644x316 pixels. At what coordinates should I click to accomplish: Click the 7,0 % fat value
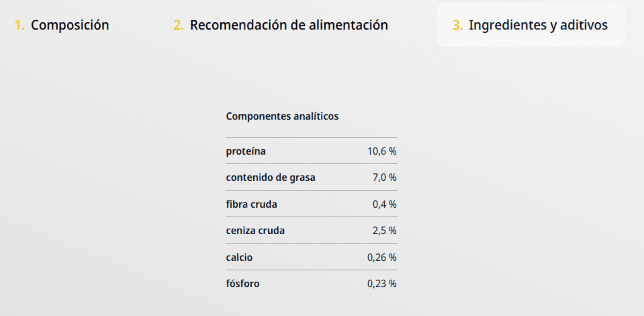pos(384,178)
